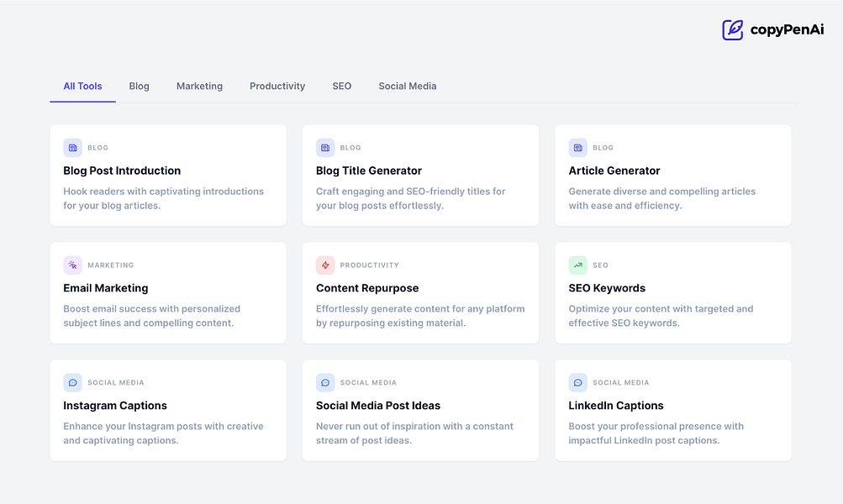Click the Instagram Captions chat bubble icon
Screen dimensions: 843x504
point(73,383)
